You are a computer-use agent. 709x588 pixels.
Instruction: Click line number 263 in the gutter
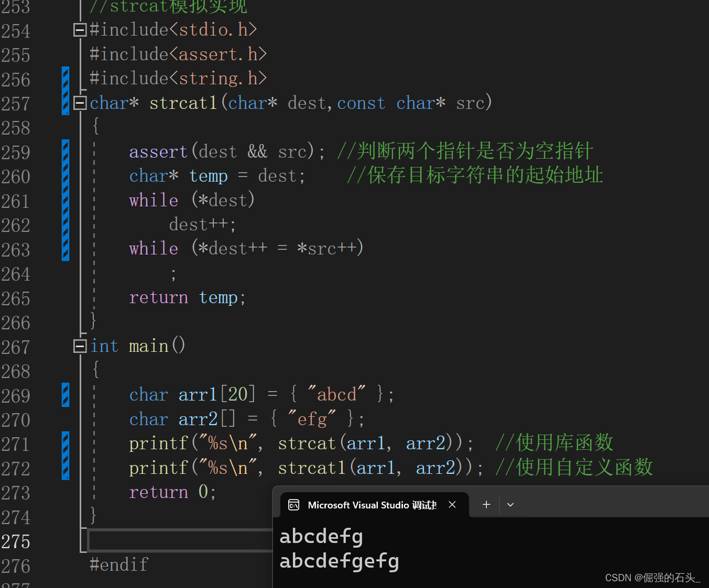point(16,250)
